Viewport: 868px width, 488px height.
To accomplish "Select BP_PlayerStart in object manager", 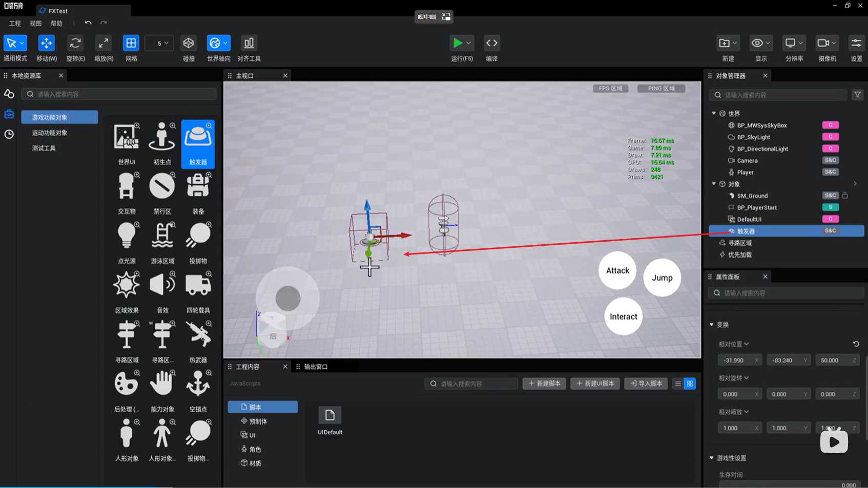I will tap(757, 207).
